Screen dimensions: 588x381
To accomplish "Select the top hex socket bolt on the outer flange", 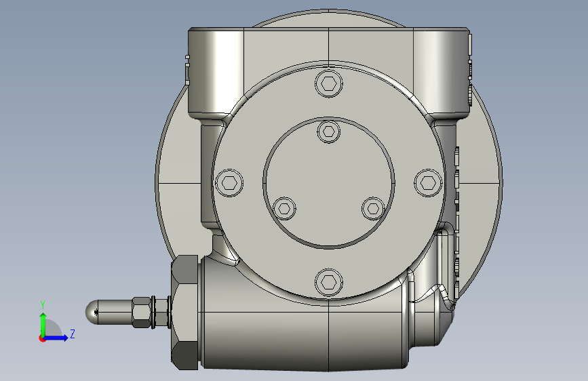I will pos(329,83).
